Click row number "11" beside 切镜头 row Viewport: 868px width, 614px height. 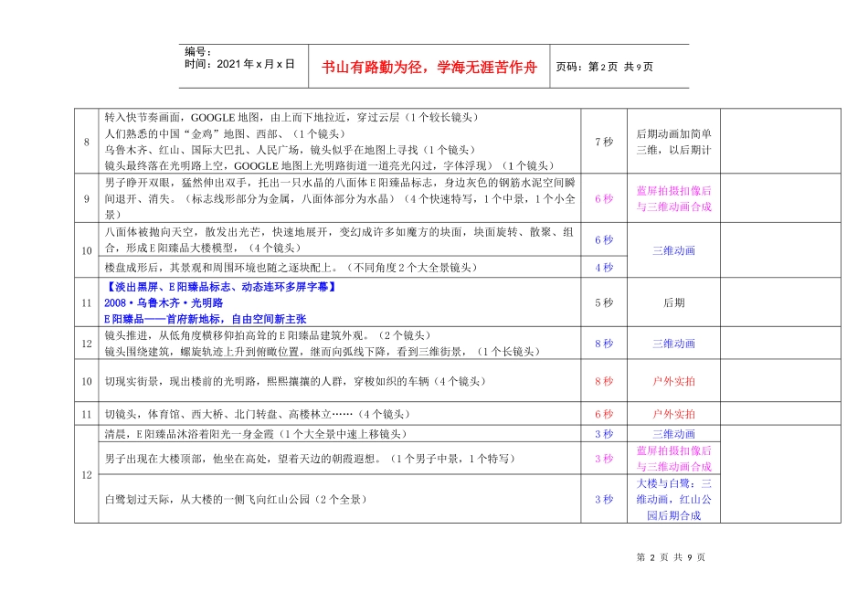pyautogui.click(x=87, y=414)
